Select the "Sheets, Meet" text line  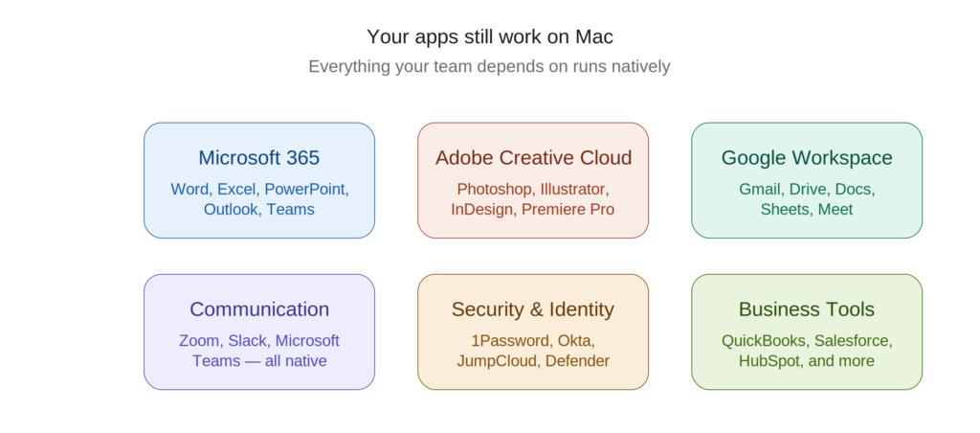click(x=807, y=209)
